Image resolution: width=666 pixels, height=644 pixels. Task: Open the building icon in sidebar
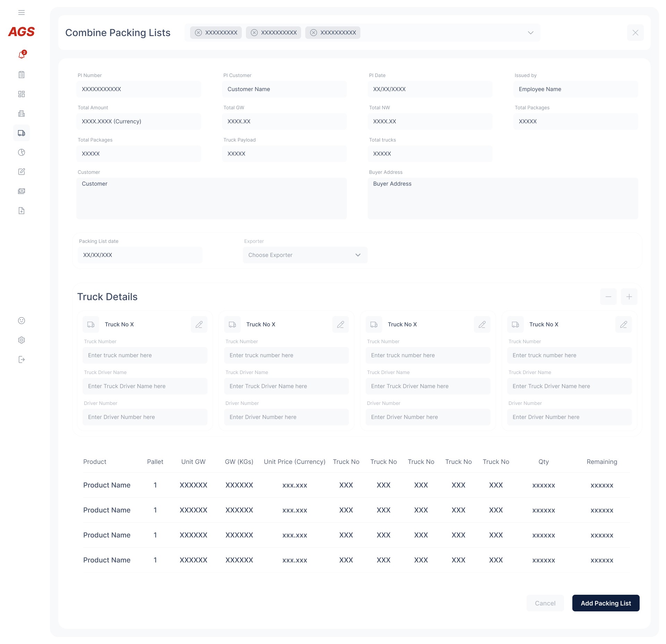pyautogui.click(x=22, y=113)
